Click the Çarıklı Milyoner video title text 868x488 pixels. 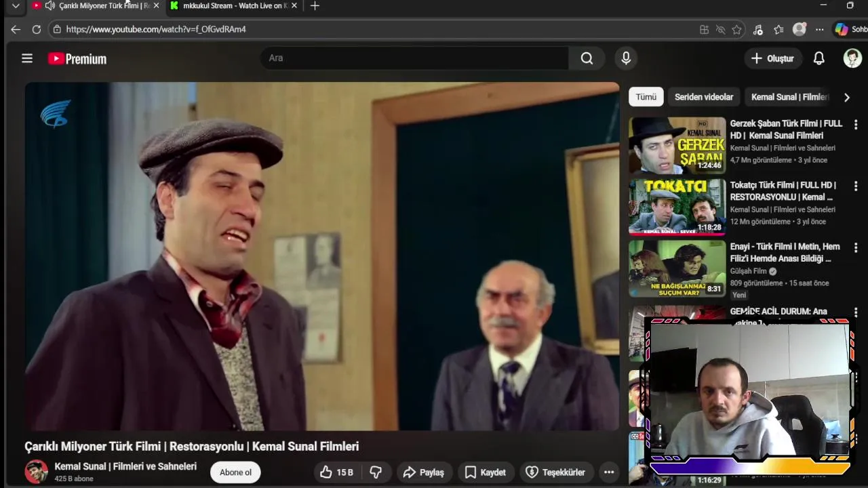(x=192, y=446)
